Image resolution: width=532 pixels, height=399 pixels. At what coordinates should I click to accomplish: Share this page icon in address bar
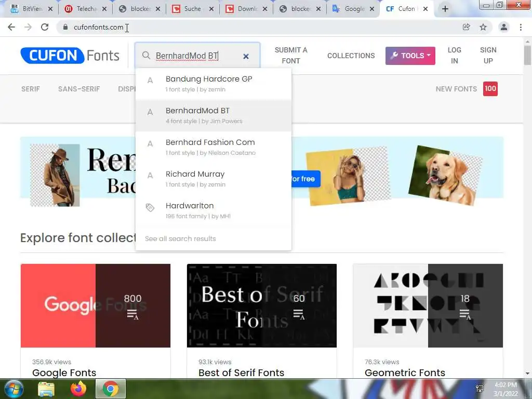pyautogui.click(x=467, y=27)
